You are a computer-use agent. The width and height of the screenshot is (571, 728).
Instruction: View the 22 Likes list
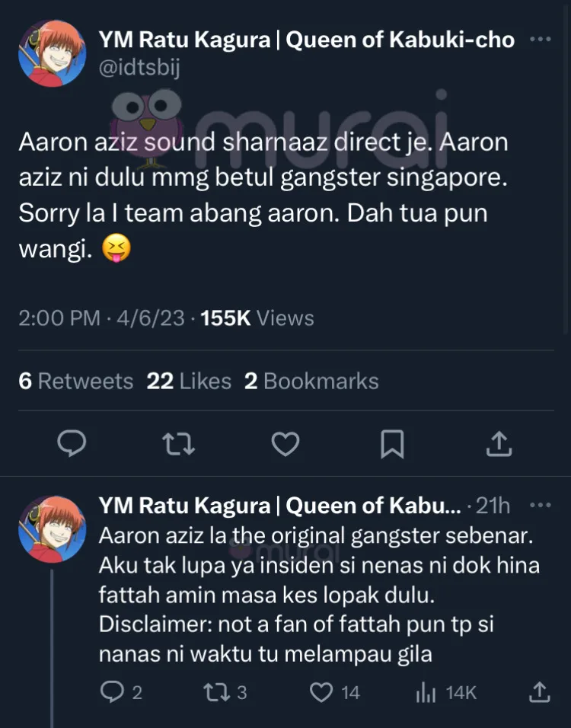[x=189, y=381]
